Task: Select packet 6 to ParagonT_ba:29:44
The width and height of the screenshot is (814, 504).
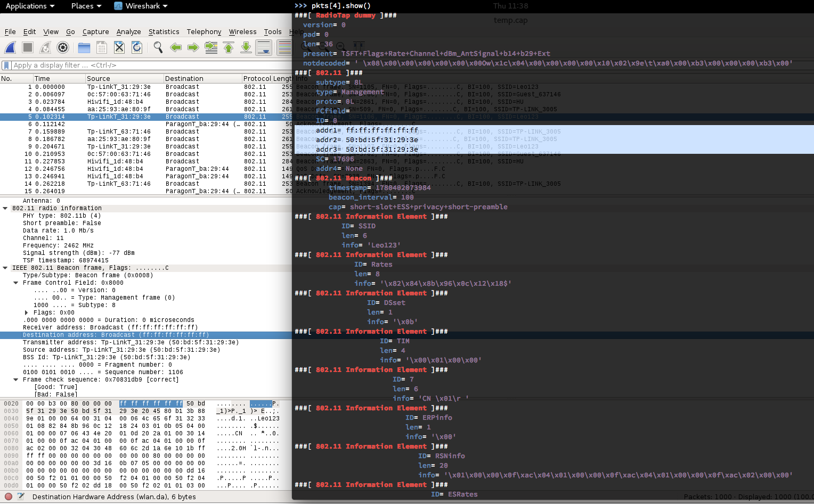Action: click(x=146, y=124)
